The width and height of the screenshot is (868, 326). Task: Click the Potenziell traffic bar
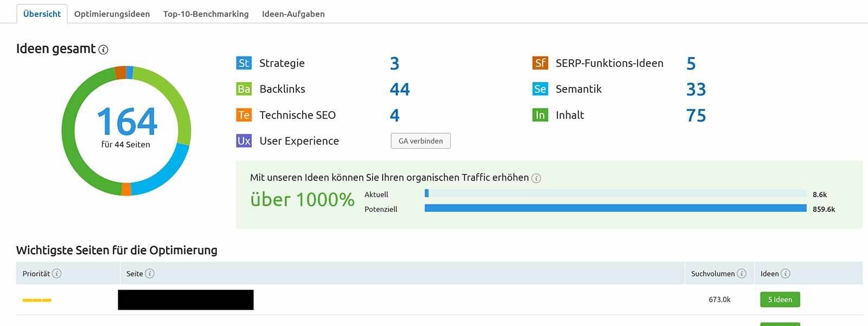[x=615, y=209]
